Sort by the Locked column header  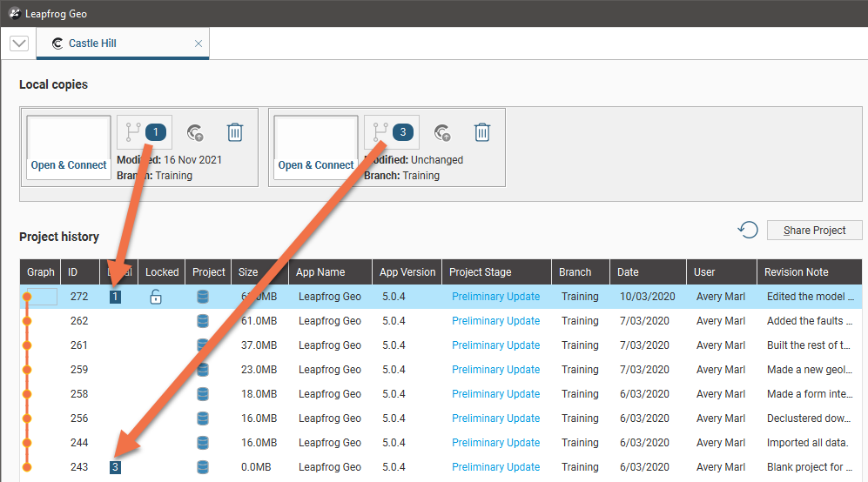pyautogui.click(x=162, y=271)
